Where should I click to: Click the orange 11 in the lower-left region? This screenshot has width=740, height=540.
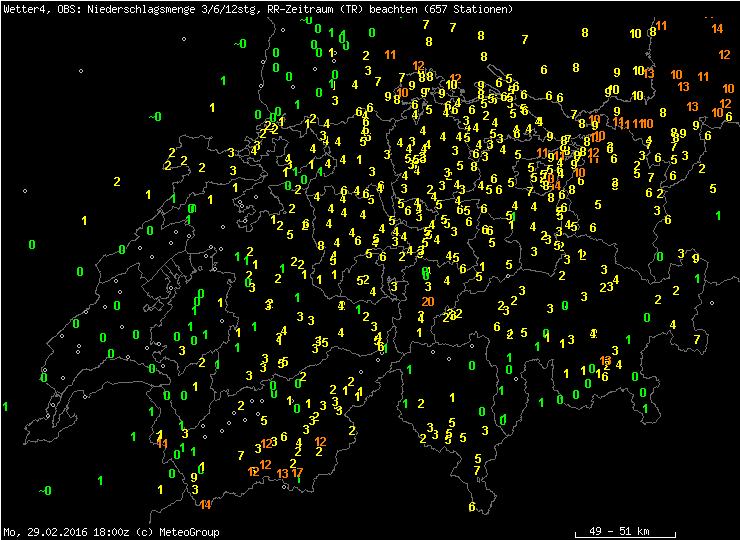pos(162,443)
